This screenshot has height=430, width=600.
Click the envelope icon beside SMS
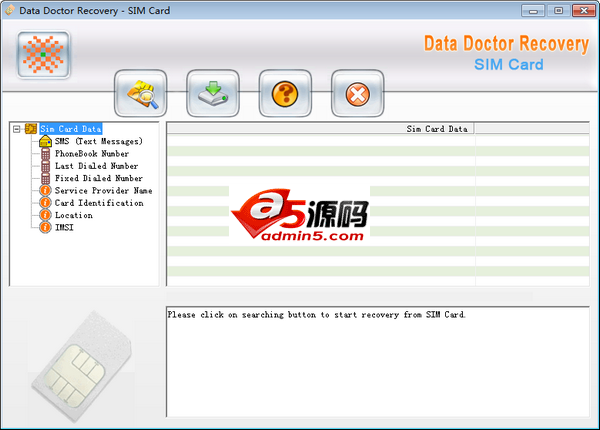coord(46,141)
